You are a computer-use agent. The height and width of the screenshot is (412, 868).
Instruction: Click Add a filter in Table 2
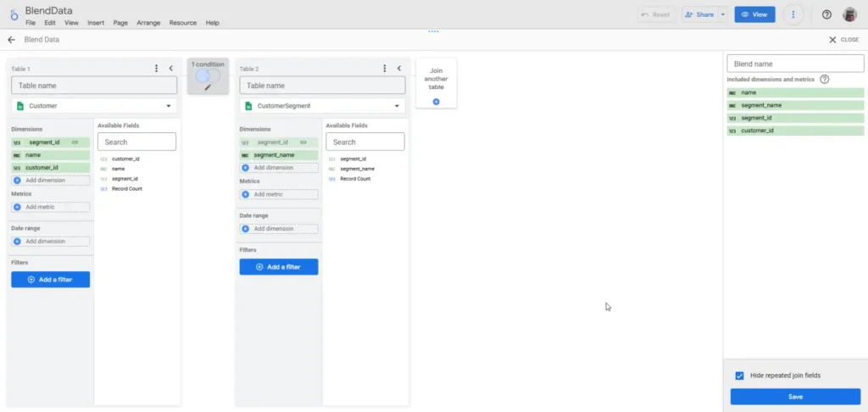[278, 267]
